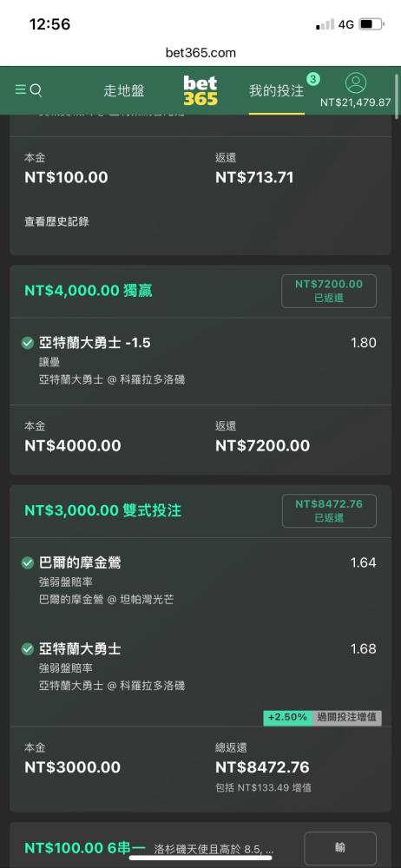401x868 pixels.
Task: Open the account profile icon
Action: tap(356, 83)
